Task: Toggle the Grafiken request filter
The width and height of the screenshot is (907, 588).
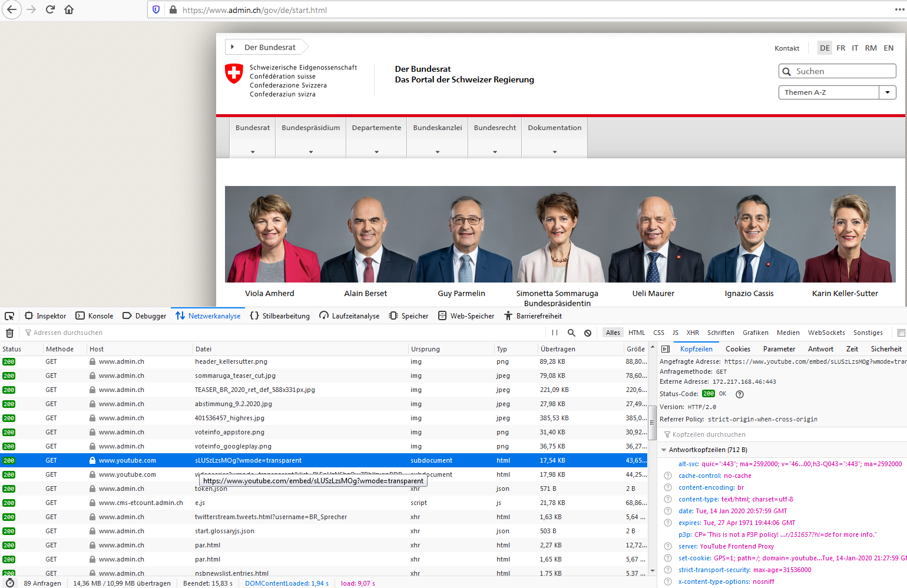Action: [x=755, y=333]
